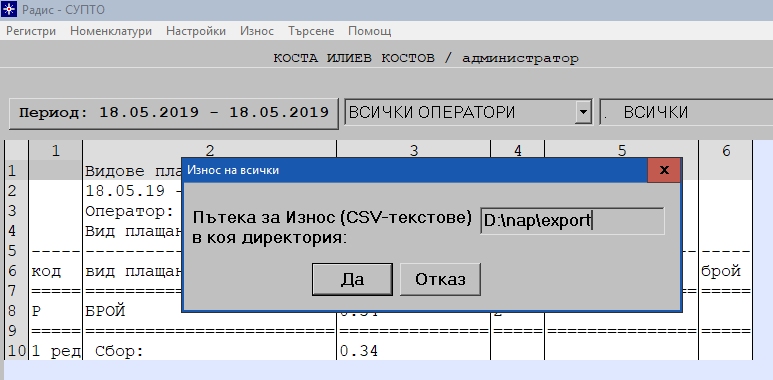
Task: Click the cell showing 0.34 total
Action: 413,351
